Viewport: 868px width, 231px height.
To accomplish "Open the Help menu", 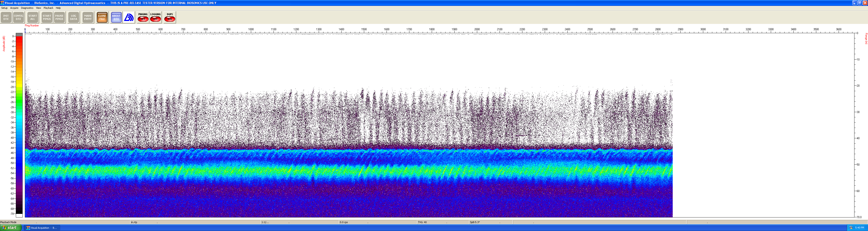I will (58, 8).
